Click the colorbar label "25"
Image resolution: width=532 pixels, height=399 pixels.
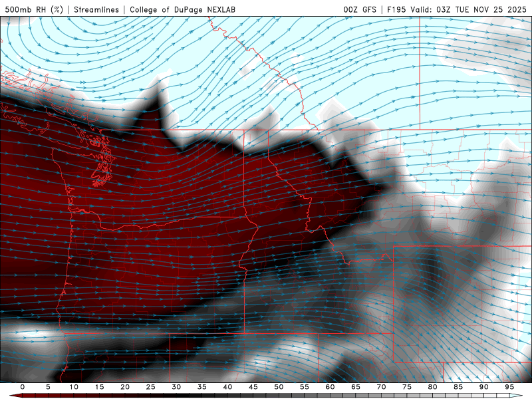tap(151, 387)
